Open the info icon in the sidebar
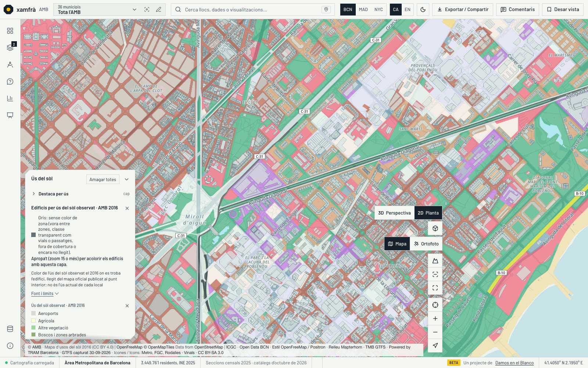This screenshot has height=368, width=588. tap(10, 346)
